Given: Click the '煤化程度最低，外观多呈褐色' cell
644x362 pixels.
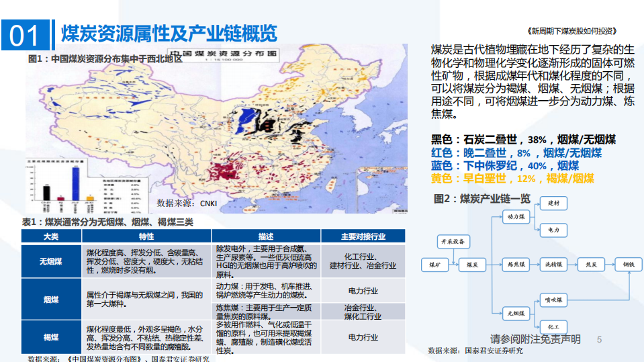Looking at the screenshot, I should [x=146, y=337].
